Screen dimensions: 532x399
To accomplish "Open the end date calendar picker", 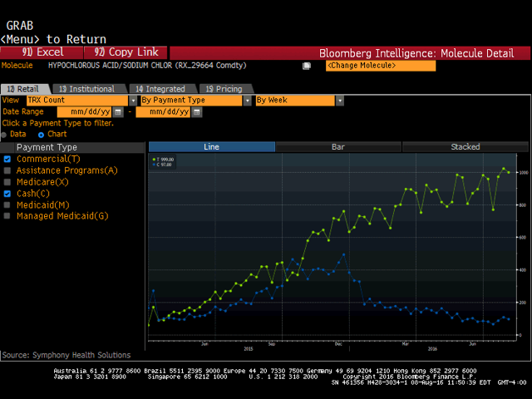I will [x=196, y=111].
